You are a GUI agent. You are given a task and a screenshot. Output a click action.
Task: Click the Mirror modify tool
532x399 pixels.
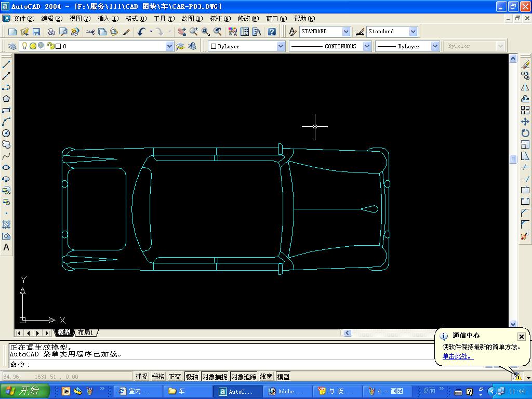525,87
